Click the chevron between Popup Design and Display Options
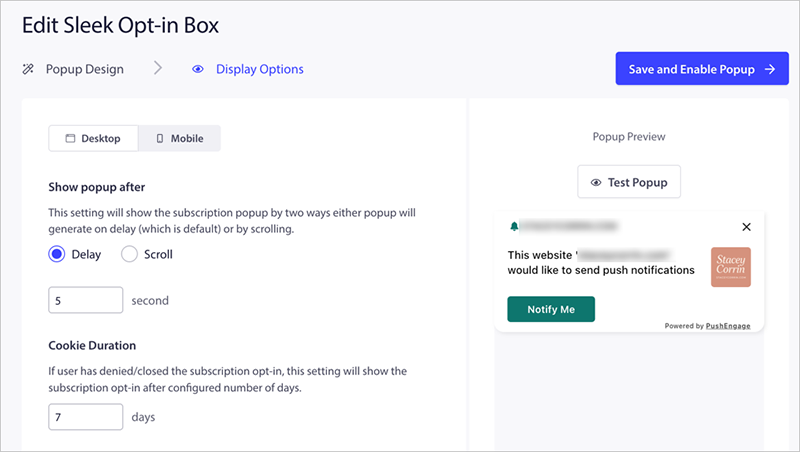The width and height of the screenshot is (800, 452). point(158,70)
